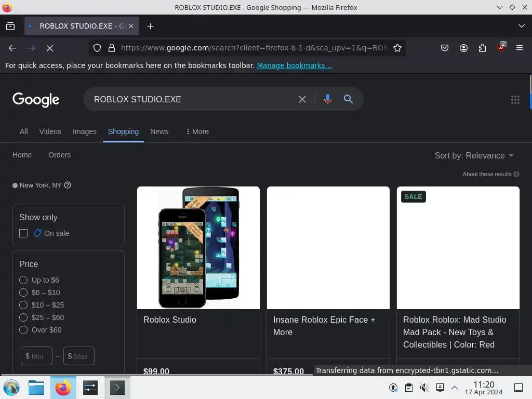Select the Up to $6 price option

[x=23, y=280]
